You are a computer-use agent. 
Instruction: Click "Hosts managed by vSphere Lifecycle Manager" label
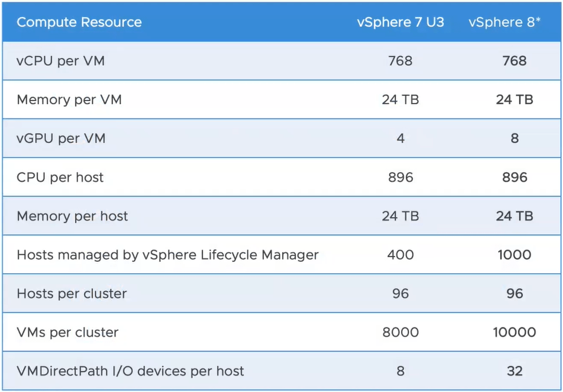tap(168, 255)
